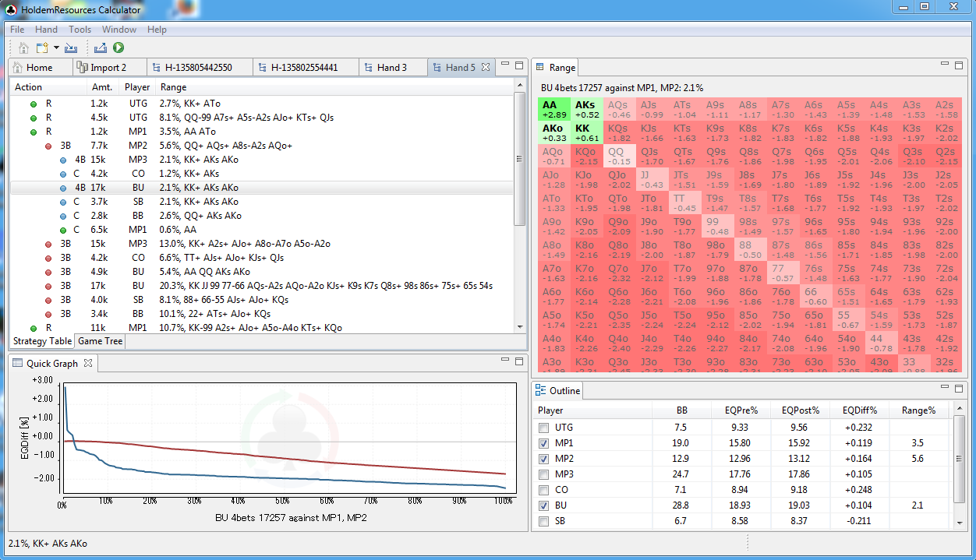Switch to the Game Tree tab

click(x=100, y=341)
